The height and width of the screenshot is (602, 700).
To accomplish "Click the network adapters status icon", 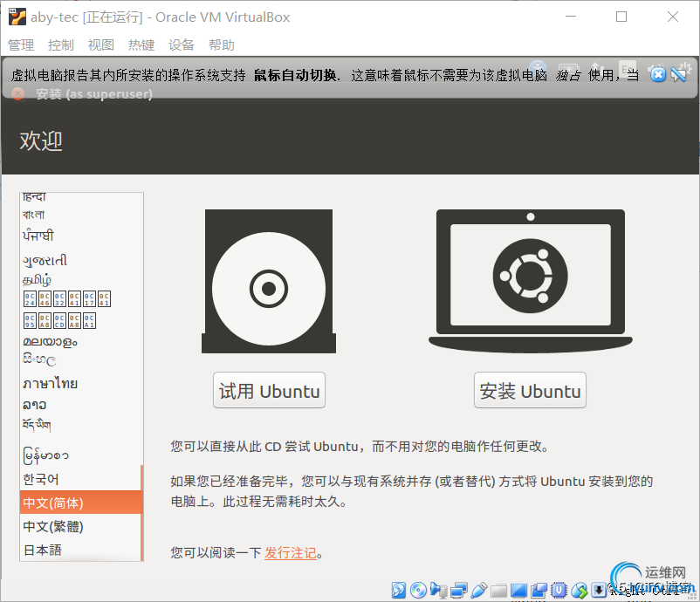I will 458,590.
